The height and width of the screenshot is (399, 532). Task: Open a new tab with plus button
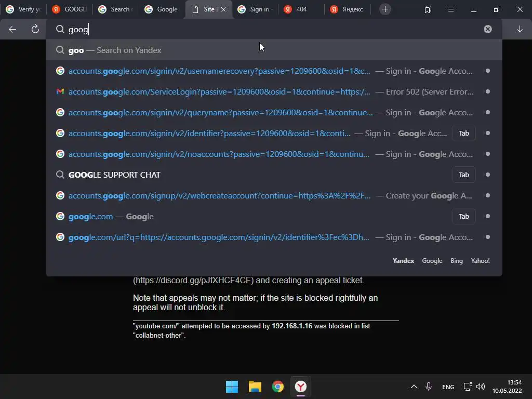tap(385, 9)
